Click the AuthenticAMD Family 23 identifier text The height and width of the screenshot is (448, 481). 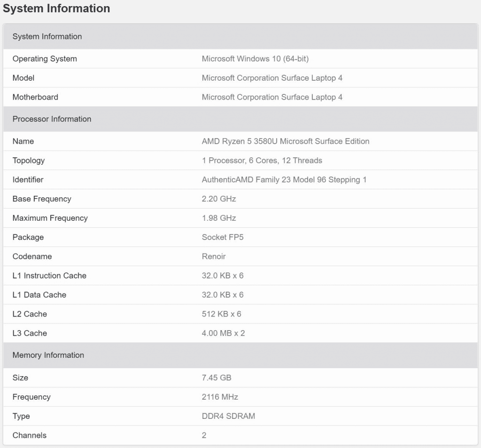pyautogui.click(x=284, y=180)
